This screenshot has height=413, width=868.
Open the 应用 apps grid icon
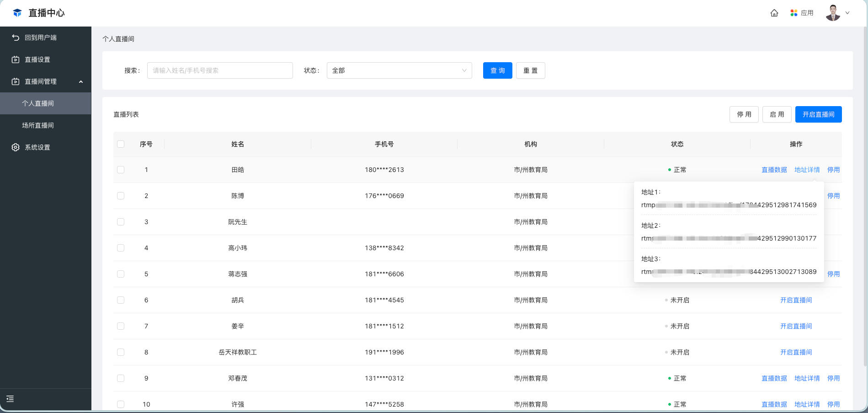click(x=794, y=13)
